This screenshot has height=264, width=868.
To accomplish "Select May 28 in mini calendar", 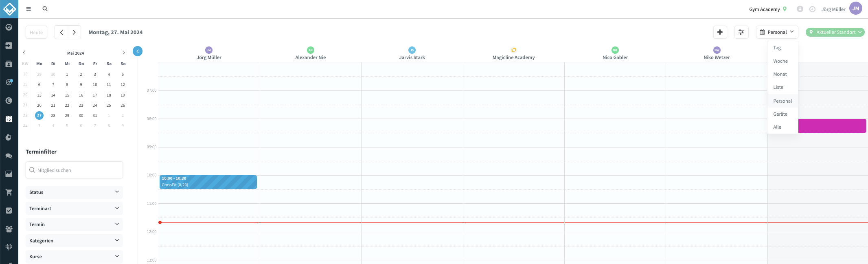I will point(53,116).
